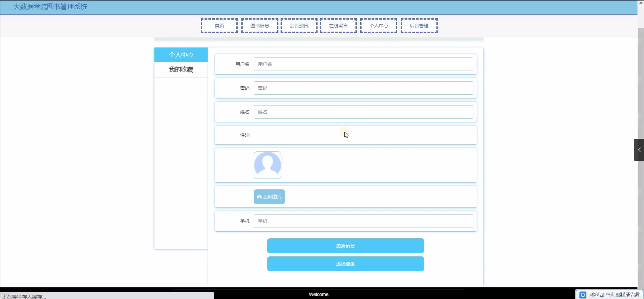Image resolution: width=644 pixels, height=299 pixels.
Task: Select 个人中心 tab in the sidebar
Action: pos(181,55)
